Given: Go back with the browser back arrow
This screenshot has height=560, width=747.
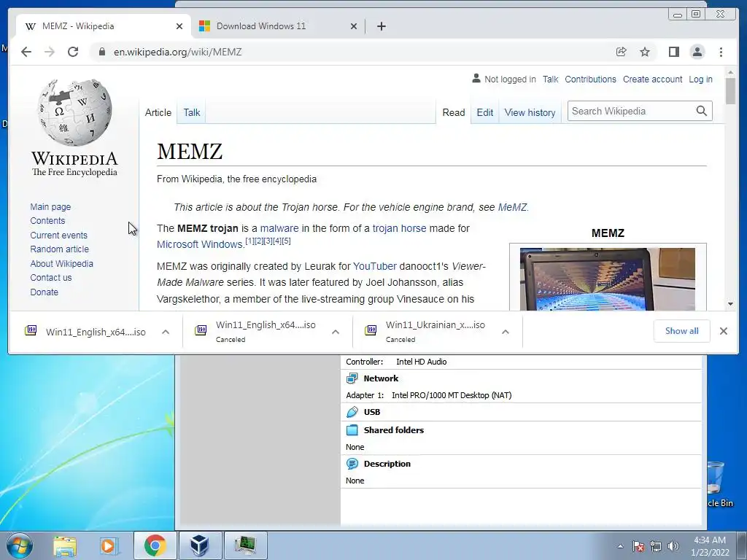Looking at the screenshot, I should 26,52.
